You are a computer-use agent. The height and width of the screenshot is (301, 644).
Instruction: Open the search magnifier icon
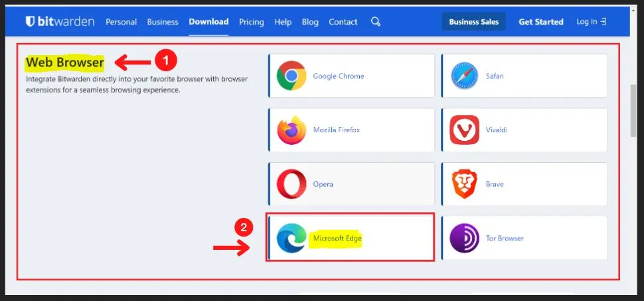pos(375,21)
